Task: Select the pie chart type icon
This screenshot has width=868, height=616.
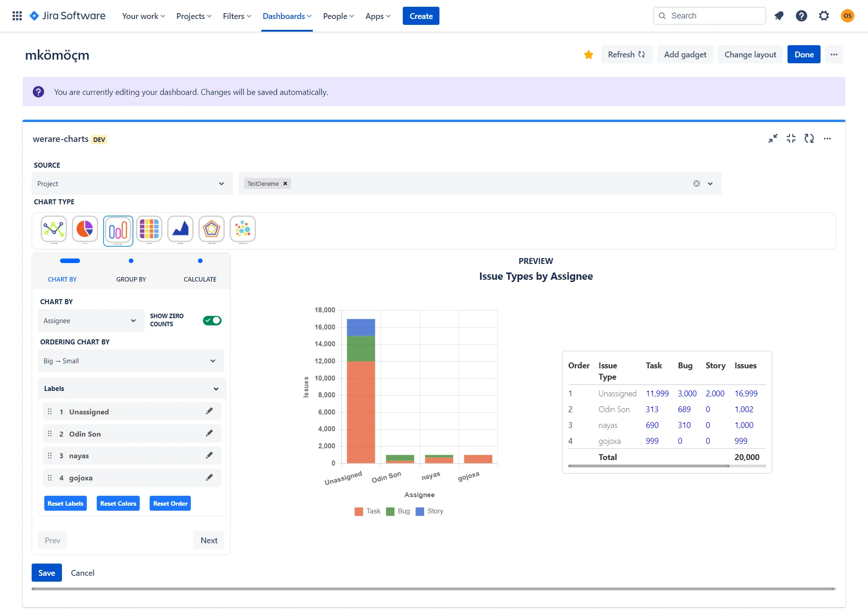Action: pos(85,229)
